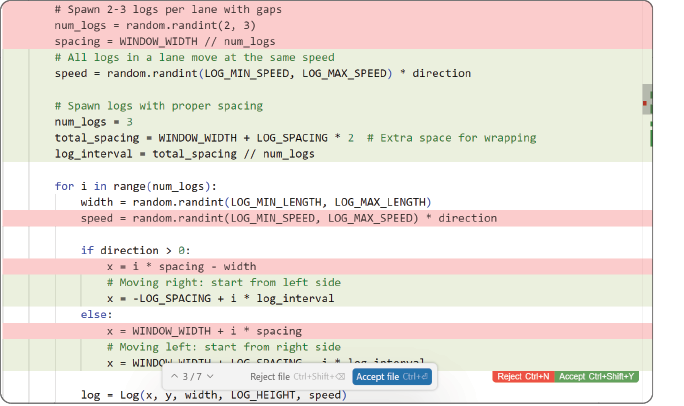Click the 3 / 7 change counter
The image size is (684, 406).
click(192, 377)
